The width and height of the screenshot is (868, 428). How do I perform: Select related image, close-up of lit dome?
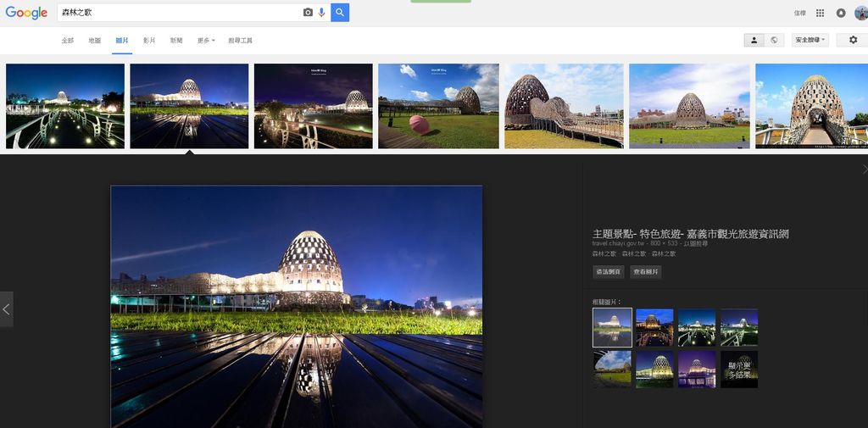[x=654, y=370]
